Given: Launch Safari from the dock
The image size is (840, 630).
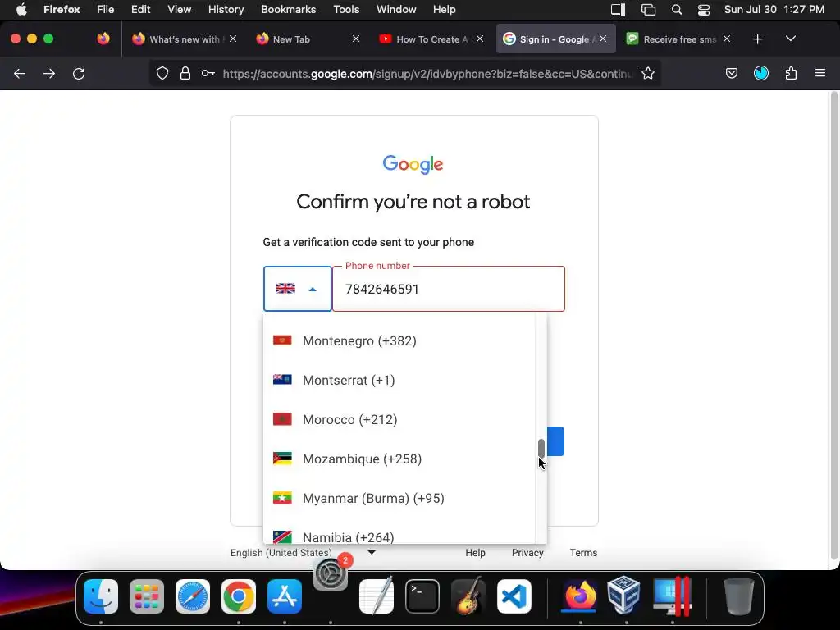Looking at the screenshot, I should 193,596.
